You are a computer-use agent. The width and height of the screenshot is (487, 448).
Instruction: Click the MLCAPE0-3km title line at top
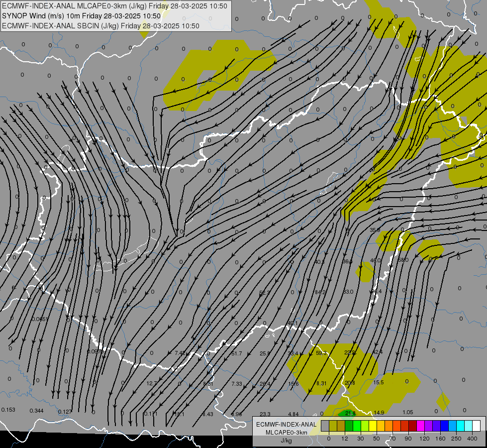pyautogui.click(x=114, y=6)
